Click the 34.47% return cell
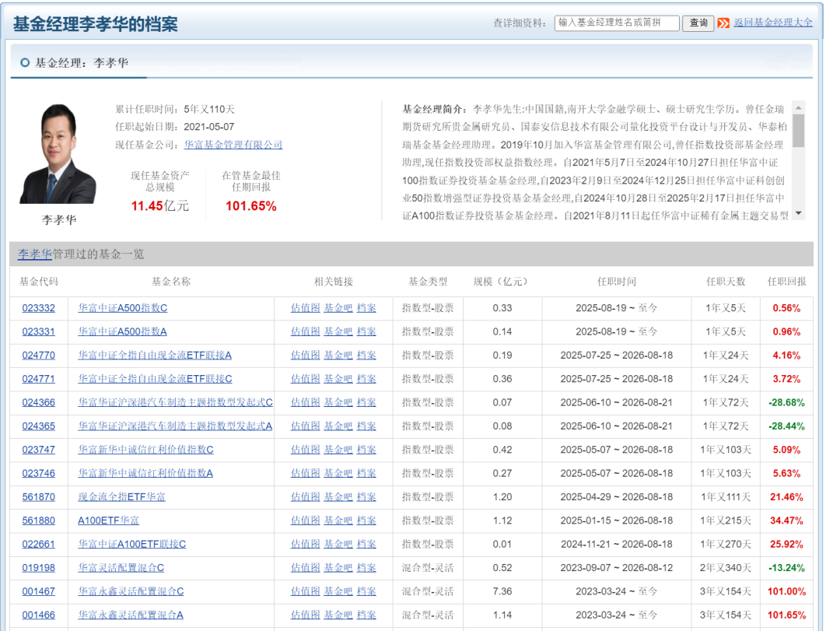 pos(786,521)
